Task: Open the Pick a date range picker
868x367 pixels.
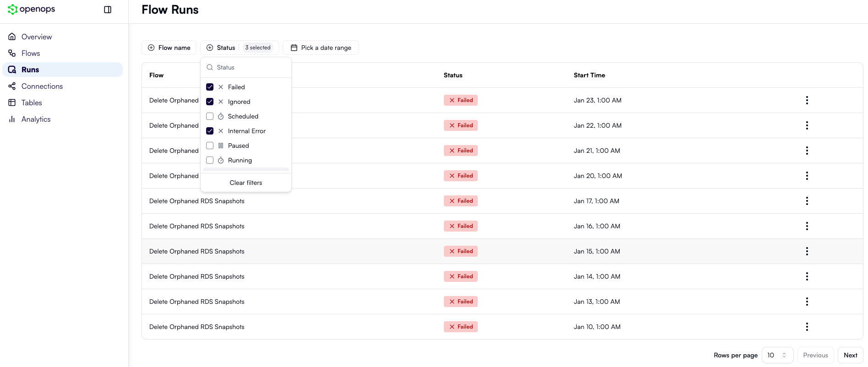Action: pyautogui.click(x=321, y=48)
